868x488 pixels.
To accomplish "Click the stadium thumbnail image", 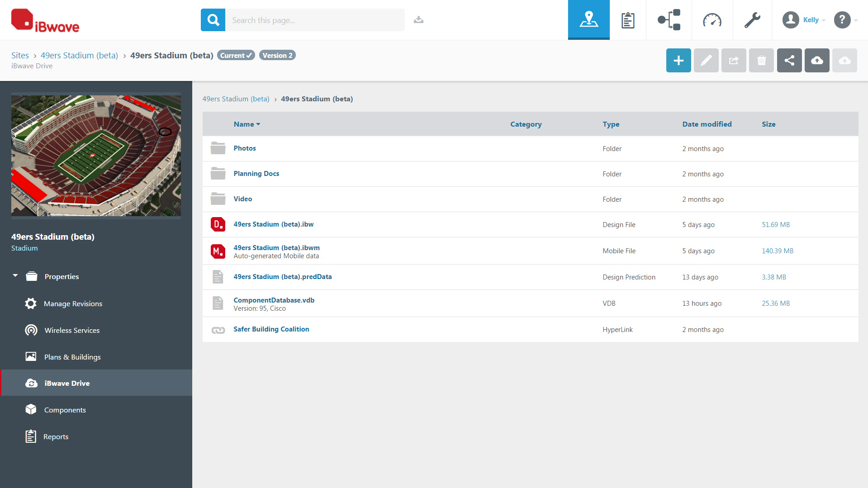I will click(96, 156).
